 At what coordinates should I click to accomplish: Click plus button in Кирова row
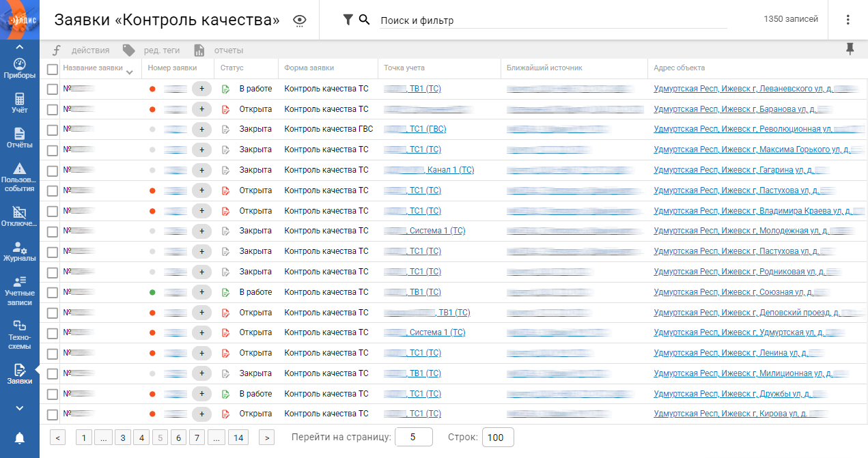pos(201,414)
